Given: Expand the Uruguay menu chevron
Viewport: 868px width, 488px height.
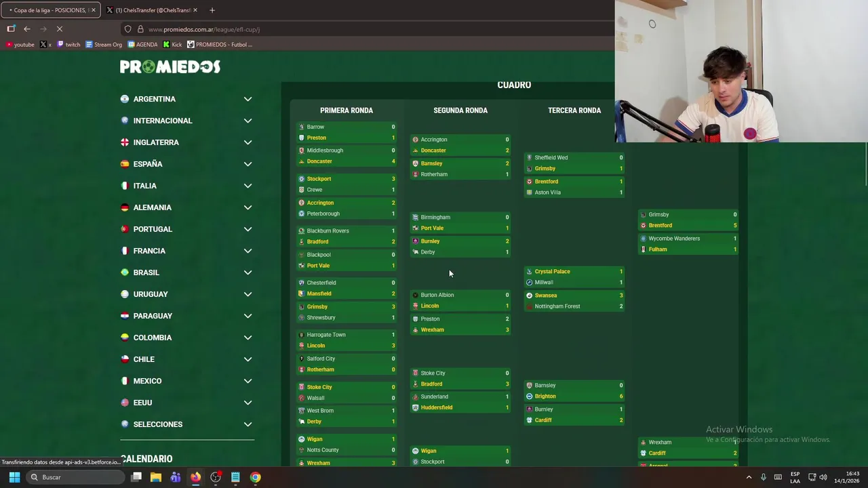Looking at the screenshot, I should tap(248, 294).
